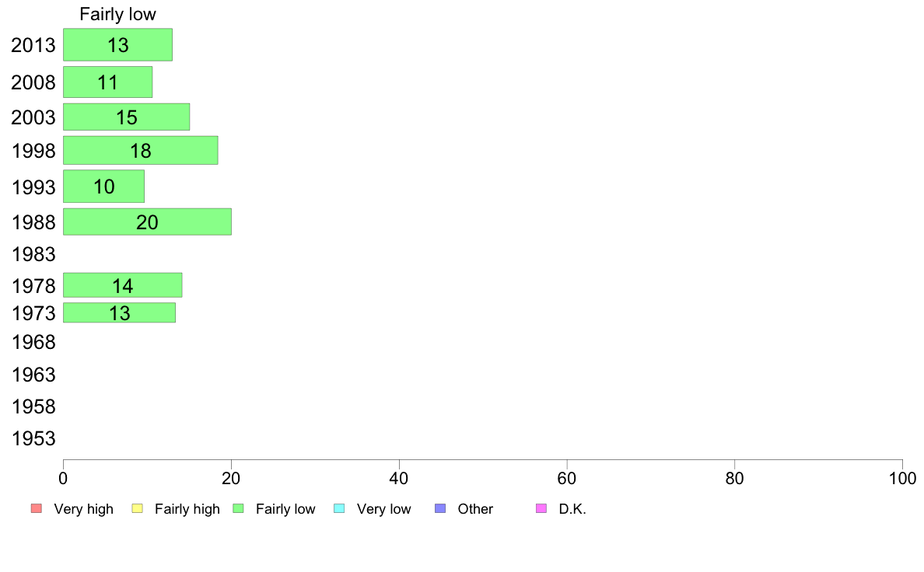
Task: Select the 2013 bar showing 13
Action: [x=118, y=45]
